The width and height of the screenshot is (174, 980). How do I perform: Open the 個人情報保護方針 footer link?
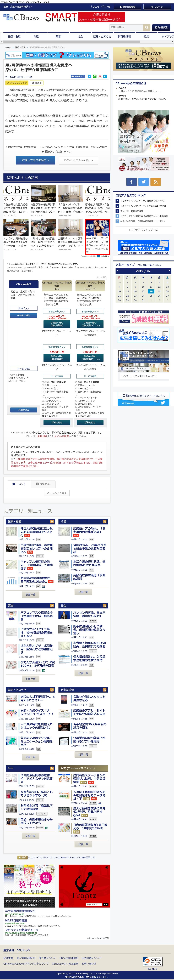26,958
